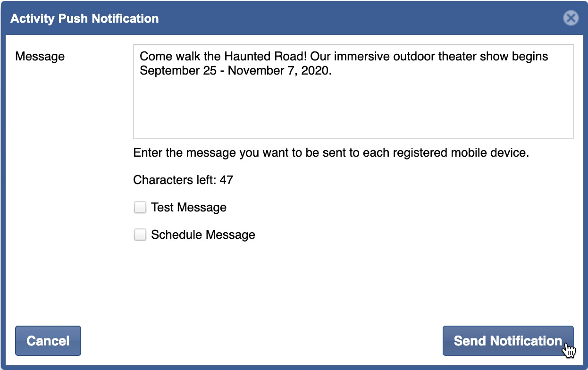Click the helper text below the message box
Image resolution: width=588 pixels, height=370 pixels.
click(331, 153)
